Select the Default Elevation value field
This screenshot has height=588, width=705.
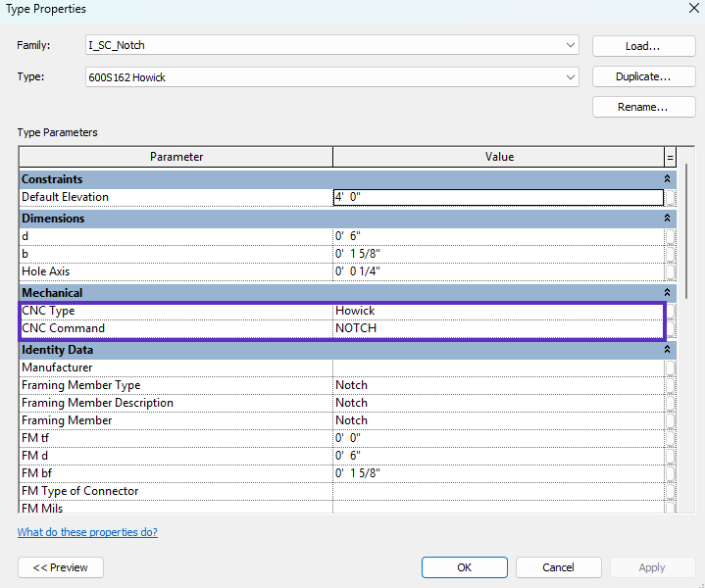coord(498,197)
